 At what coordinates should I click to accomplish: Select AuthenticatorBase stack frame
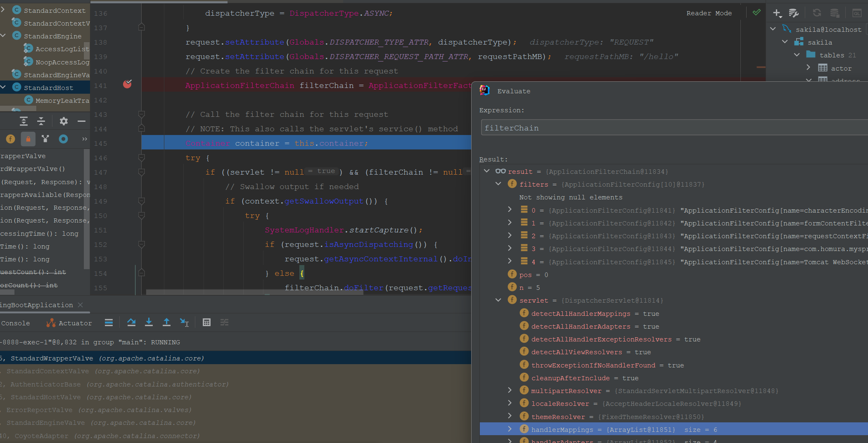pyautogui.click(x=235, y=384)
